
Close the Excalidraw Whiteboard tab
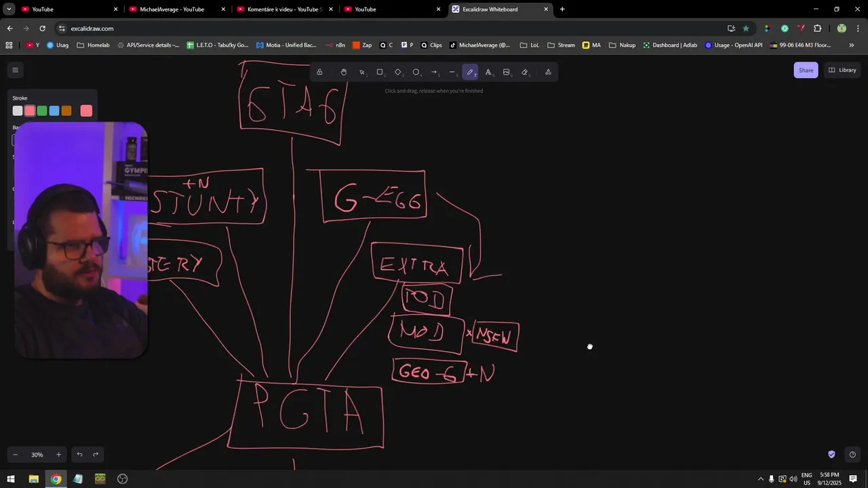[x=546, y=9]
